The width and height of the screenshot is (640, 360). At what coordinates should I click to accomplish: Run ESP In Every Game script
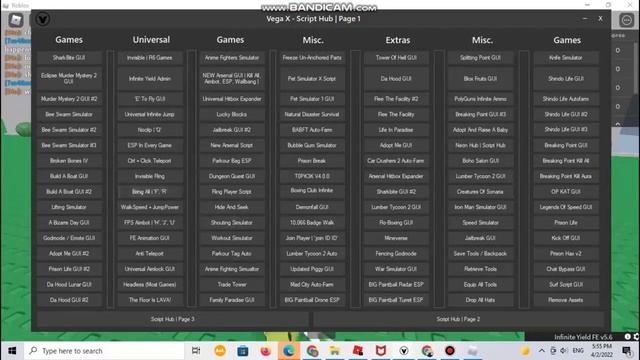click(x=150, y=145)
